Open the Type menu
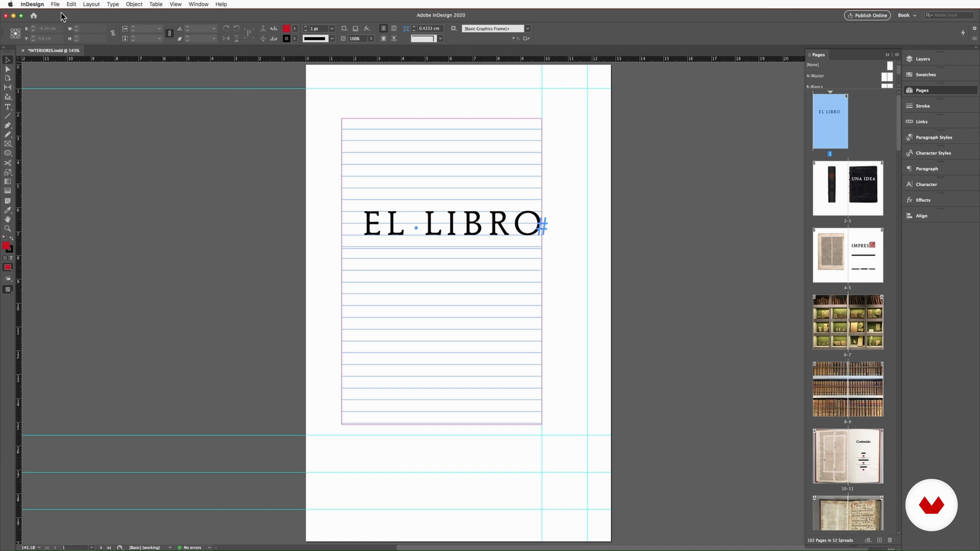This screenshot has width=980, height=551. (x=113, y=4)
